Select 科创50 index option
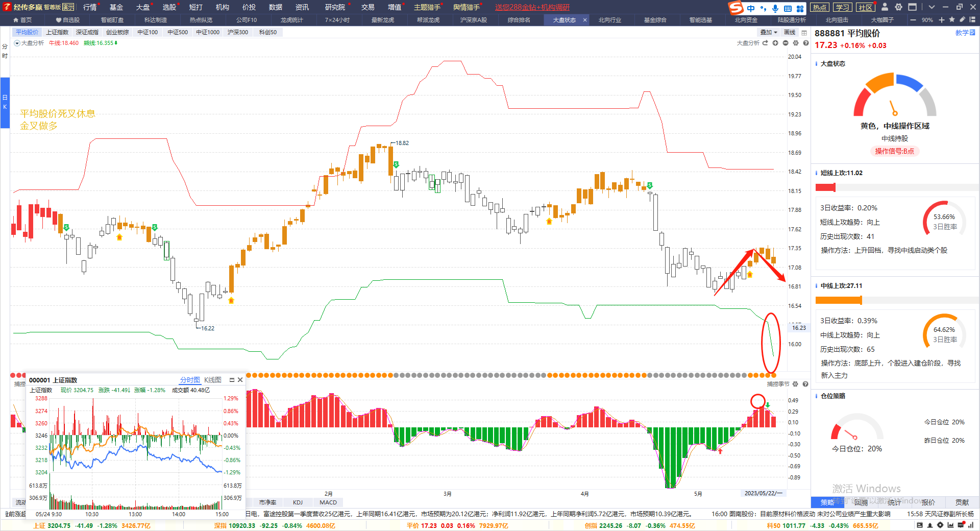The image size is (980, 531). tap(268, 32)
